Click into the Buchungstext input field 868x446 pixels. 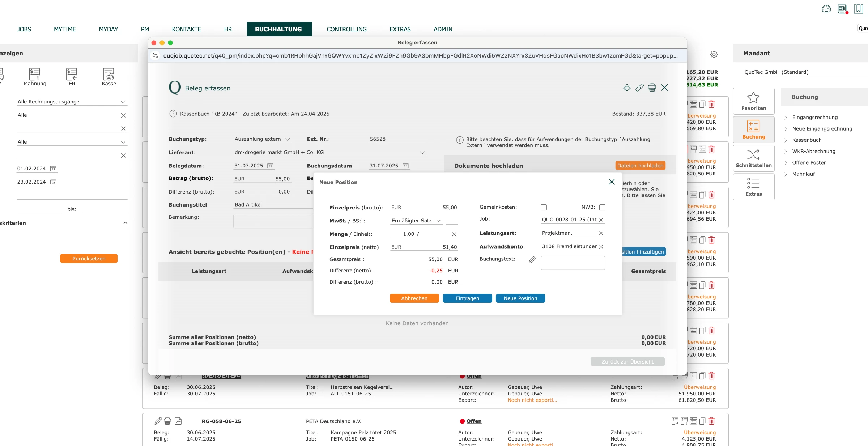tap(573, 263)
